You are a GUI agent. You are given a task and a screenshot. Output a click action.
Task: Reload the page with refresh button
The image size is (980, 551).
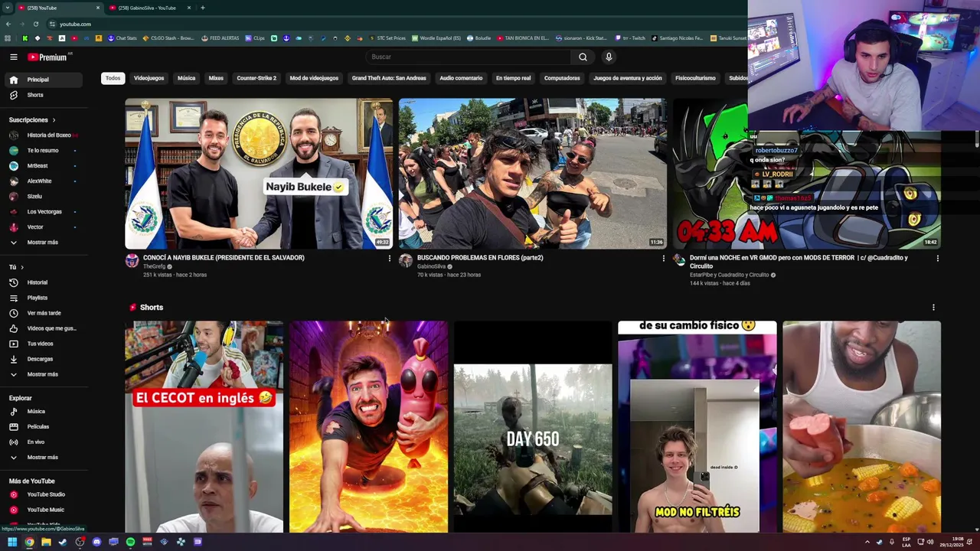36,24
